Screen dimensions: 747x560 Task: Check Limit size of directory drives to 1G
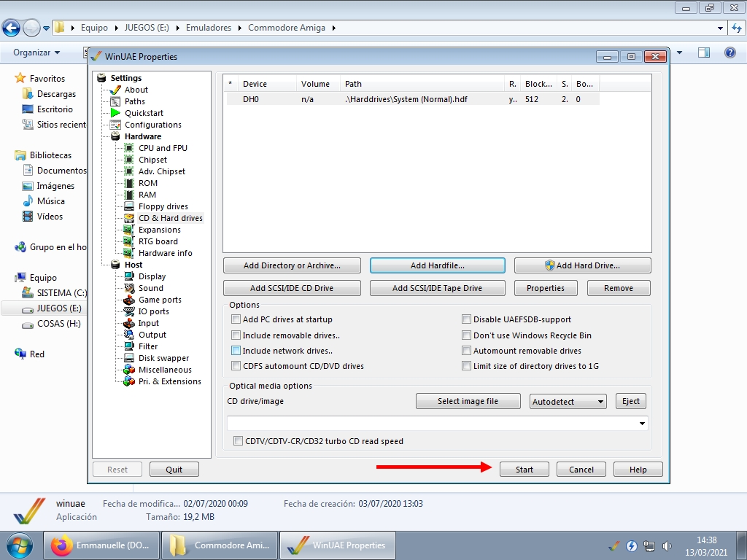tap(466, 366)
